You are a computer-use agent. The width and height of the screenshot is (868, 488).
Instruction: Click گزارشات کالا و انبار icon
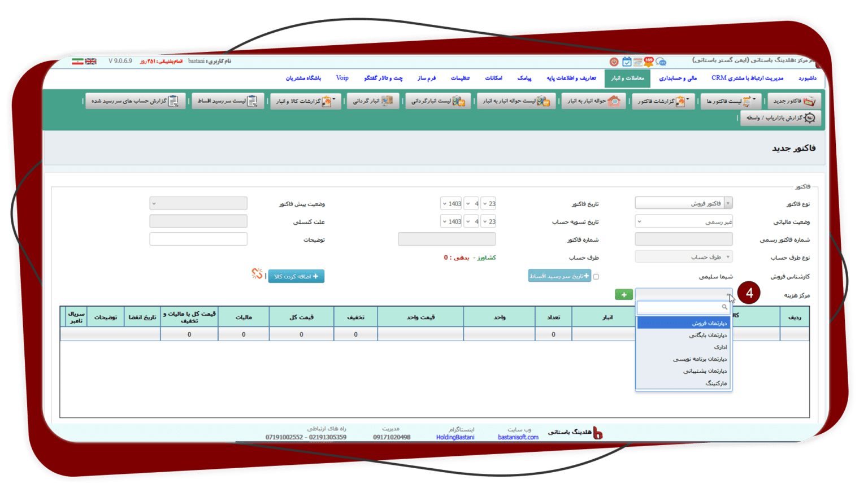(326, 101)
